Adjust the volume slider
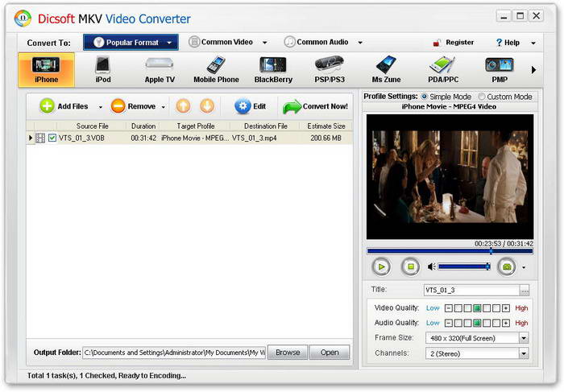This screenshot has width=564, height=392. [464, 266]
